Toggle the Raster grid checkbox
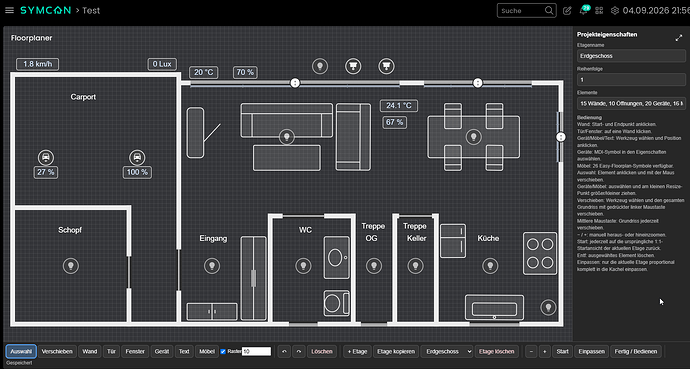 pyautogui.click(x=223, y=351)
